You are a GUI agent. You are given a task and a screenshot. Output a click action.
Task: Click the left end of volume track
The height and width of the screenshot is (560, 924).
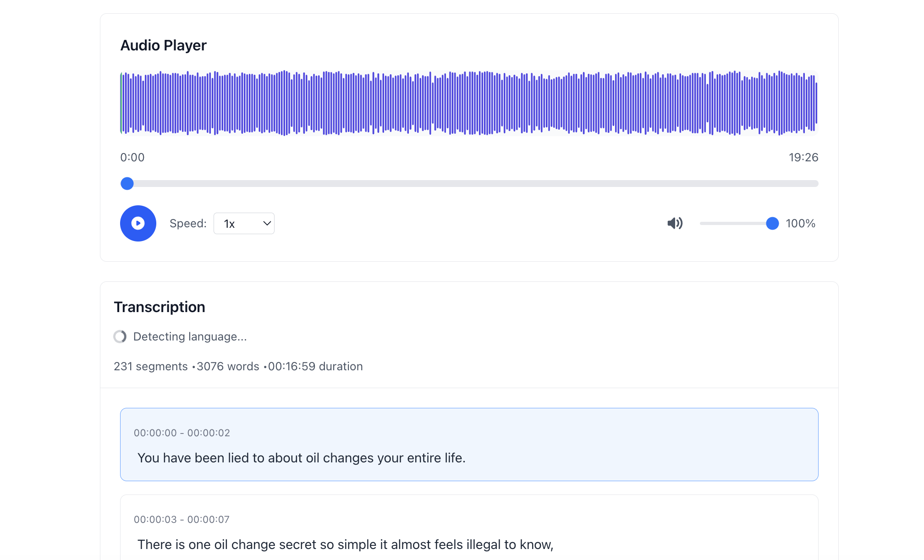pyautogui.click(x=702, y=223)
